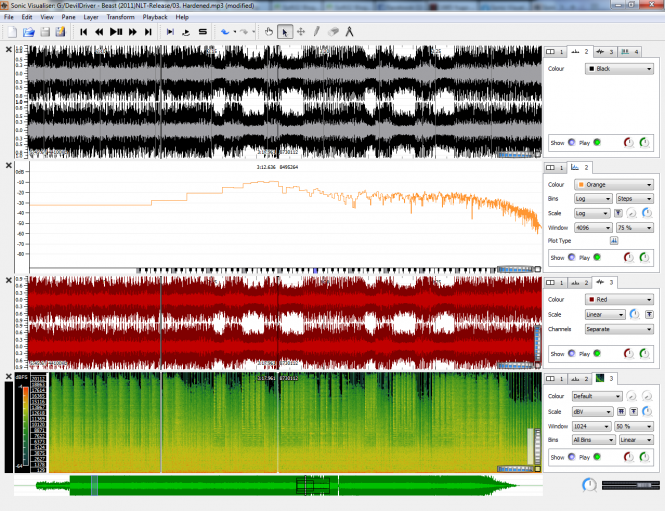Toggle Play for the Orange spectrum layer

(597, 257)
